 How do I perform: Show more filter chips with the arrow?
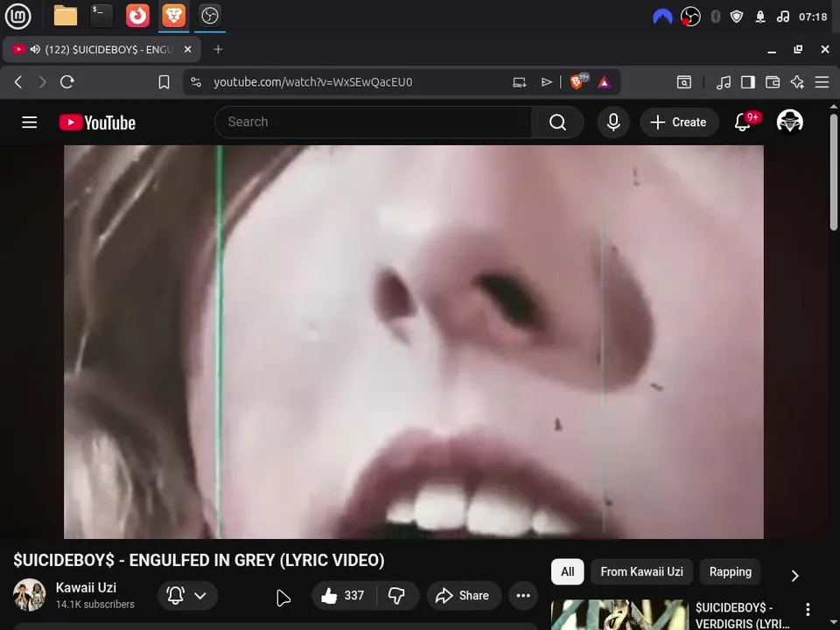point(795,576)
